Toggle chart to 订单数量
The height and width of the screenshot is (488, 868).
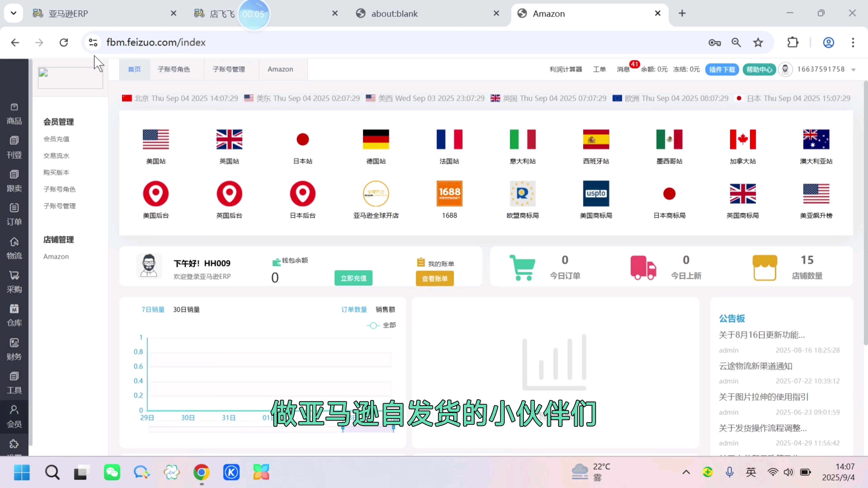pos(354,310)
